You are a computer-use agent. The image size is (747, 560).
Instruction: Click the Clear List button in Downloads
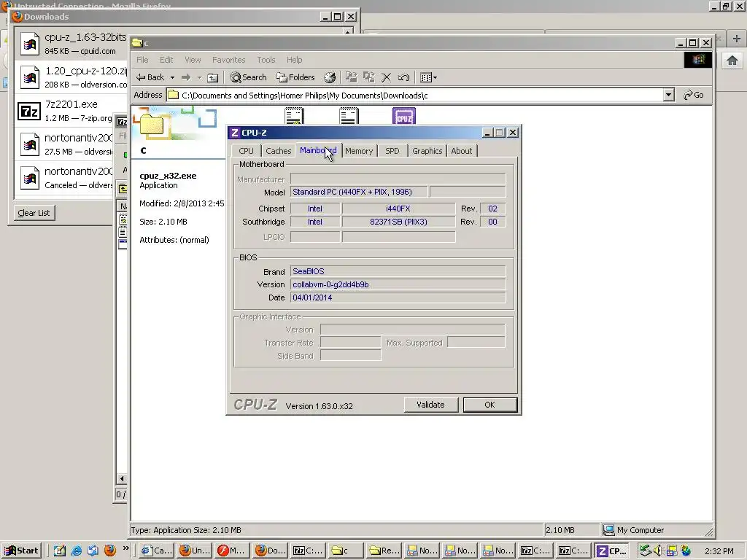pos(34,213)
